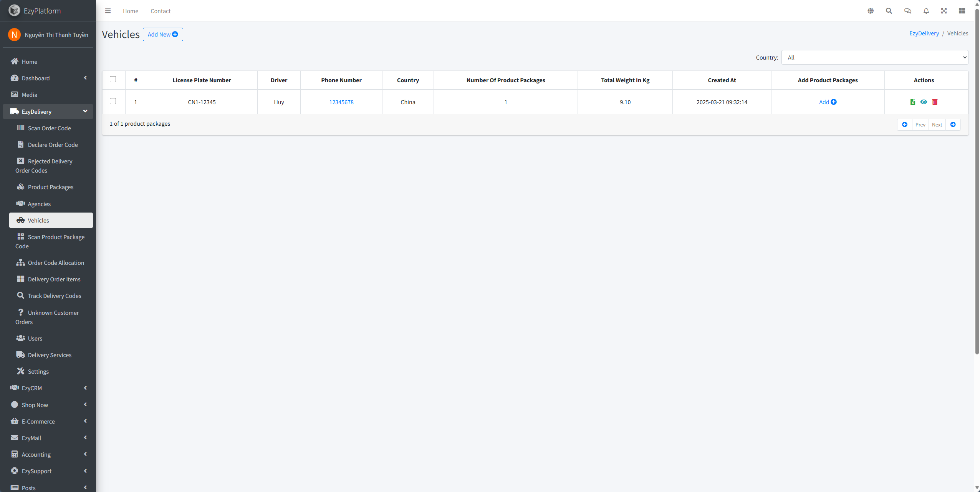The height and width of the screenshot is (492, 980).
Task: Open Users in EzyDelivery menu
Action: pyautogui.click(x=51, y=338)
